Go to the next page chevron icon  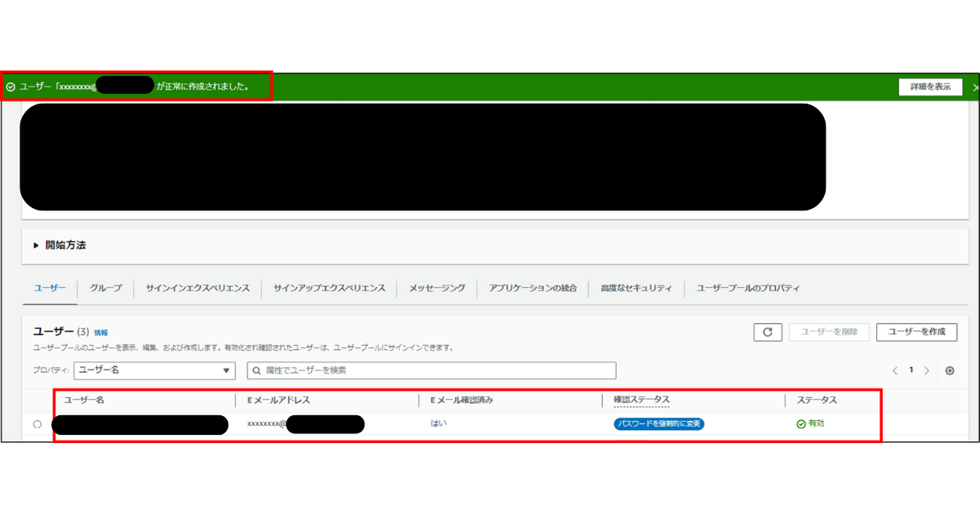click(927, 370)
